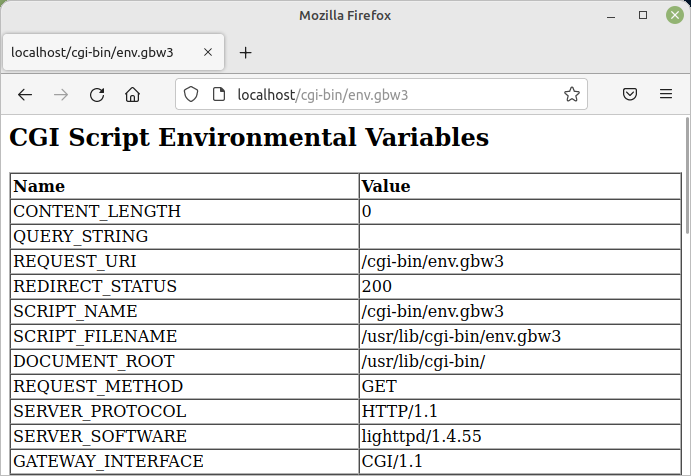This screenshot has width=691, height=476.
Task: Go to the Firefox home page
Action: click(x=132, y=95)
